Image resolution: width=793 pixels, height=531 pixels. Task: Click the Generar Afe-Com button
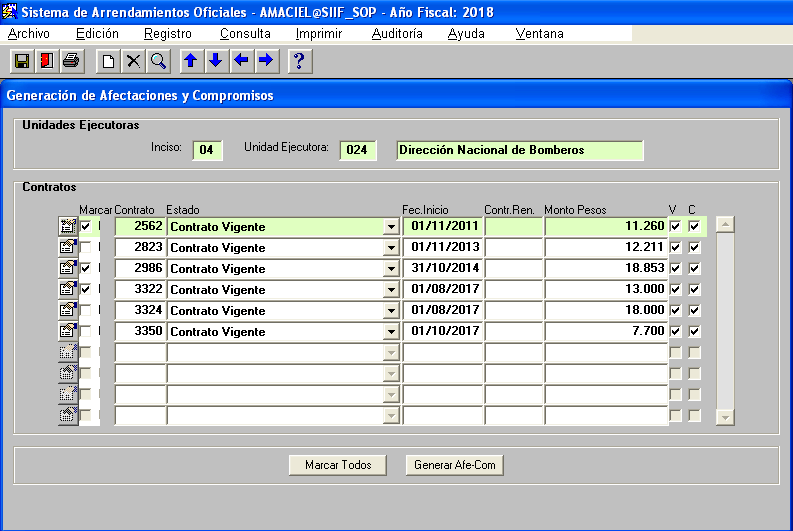click(x=455, y=465)
